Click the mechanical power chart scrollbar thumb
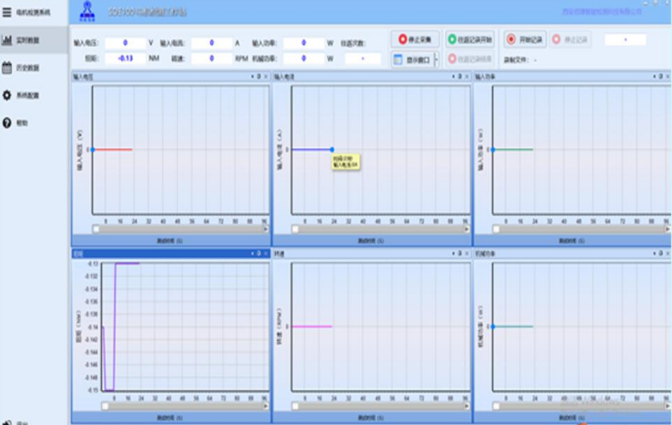This screenshot has height=425, width=672. tap(496, 406)
